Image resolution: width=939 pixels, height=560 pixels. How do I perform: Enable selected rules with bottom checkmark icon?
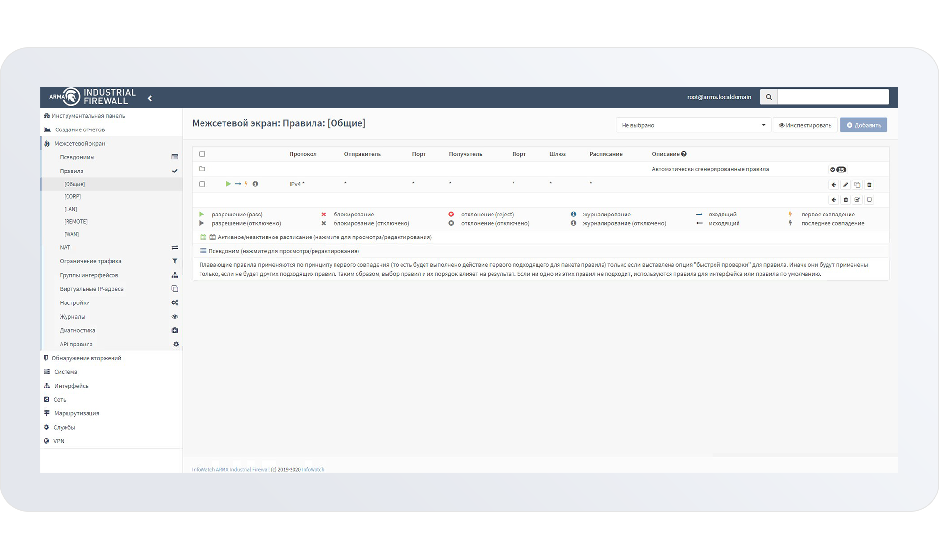click(x=857, y=200)
